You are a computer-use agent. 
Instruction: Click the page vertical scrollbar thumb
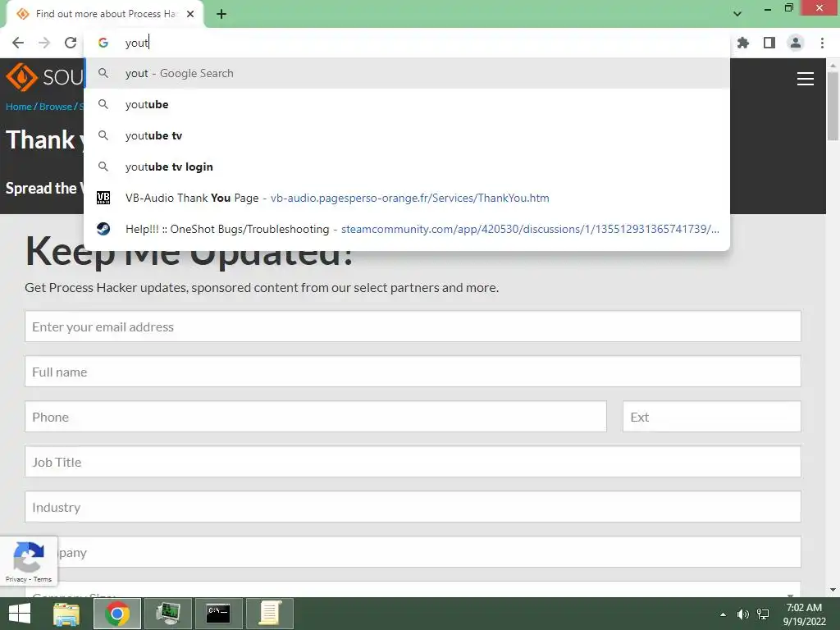pyautogui.click(x=833, y=106)
